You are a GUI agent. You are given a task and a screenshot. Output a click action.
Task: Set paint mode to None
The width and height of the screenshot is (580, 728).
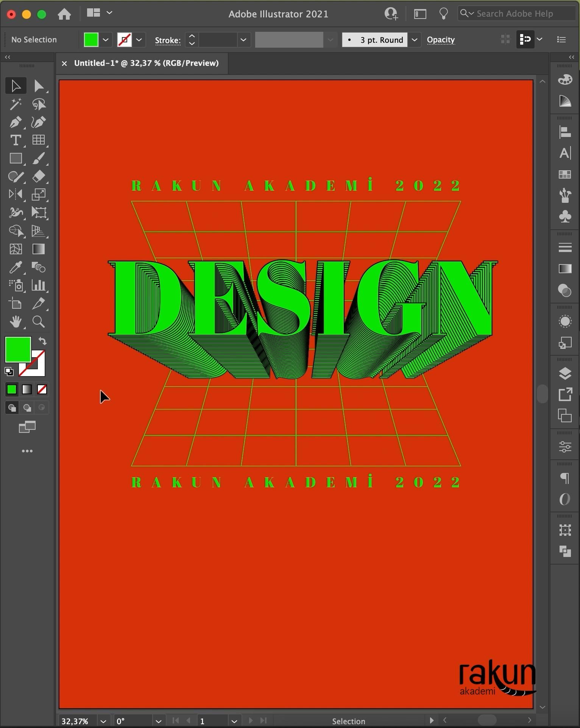click(x=42, y=389)
